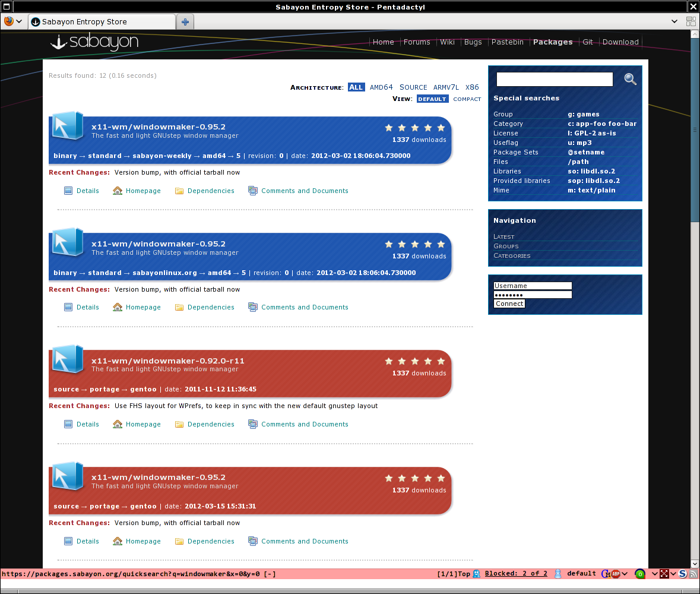Select the 'so: libdl.so.2' libraries example
The width and height of the screenshot is (700, 594).
(591, 171)
